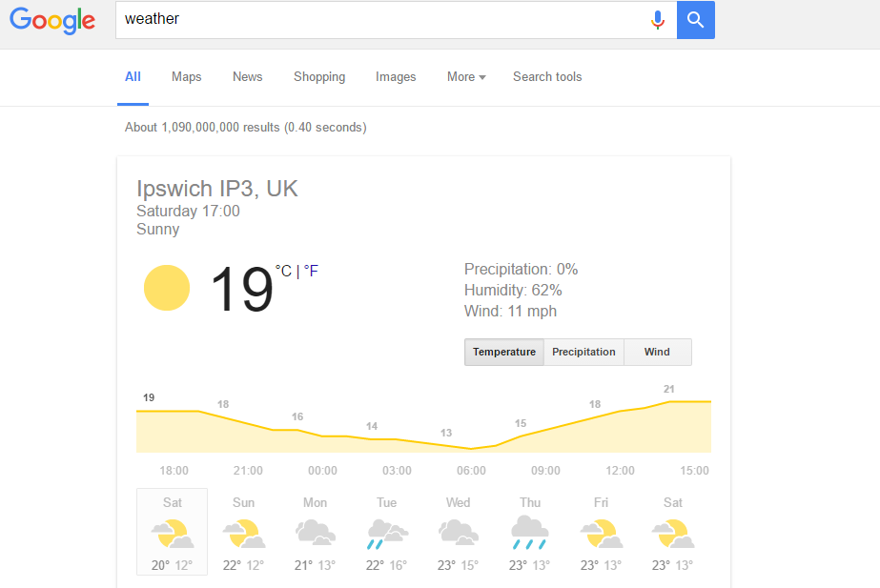Open the Search tools options
Viewport: 880px width, 588px height.
[x=547, y=77]
